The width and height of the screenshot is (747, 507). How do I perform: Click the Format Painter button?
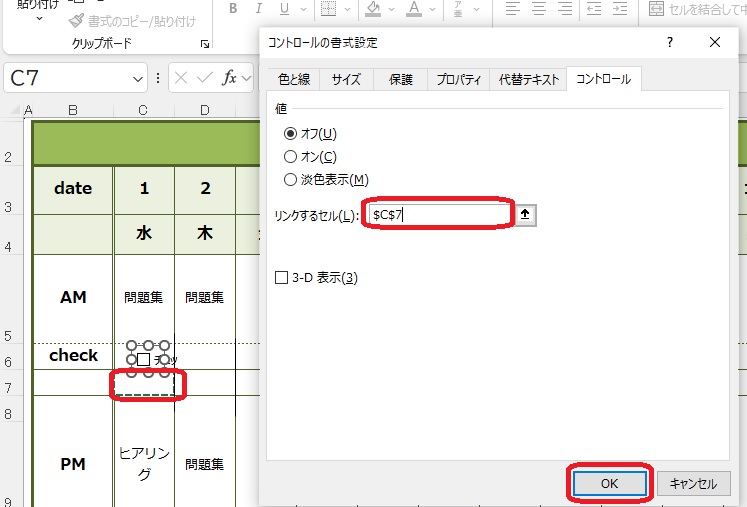pyautogui.click(x=132, y=20)
